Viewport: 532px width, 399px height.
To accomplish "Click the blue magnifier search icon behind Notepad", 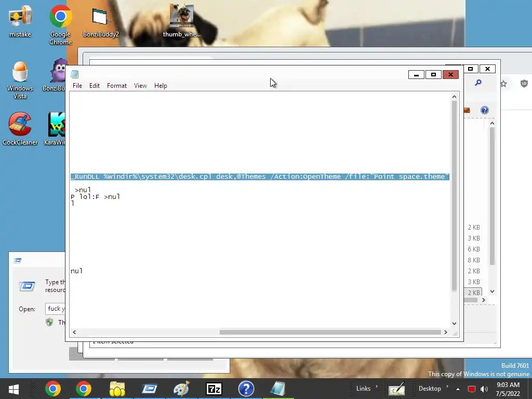I will coord(478,83).
